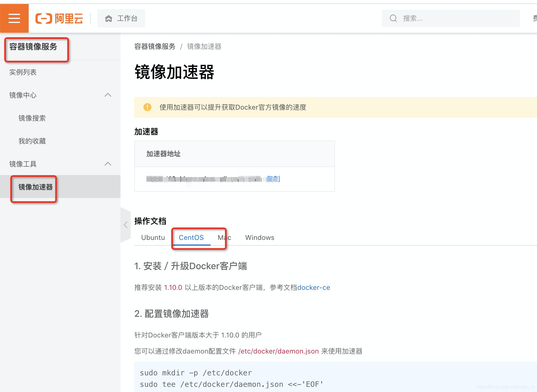
Task: Switch to the CentOS tab
Action: tap(191, 238)
